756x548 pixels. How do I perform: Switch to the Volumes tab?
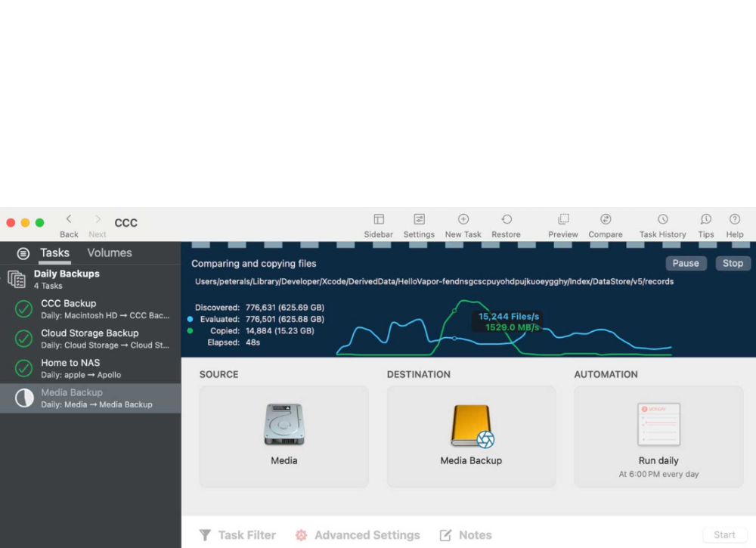coord(110,253)
